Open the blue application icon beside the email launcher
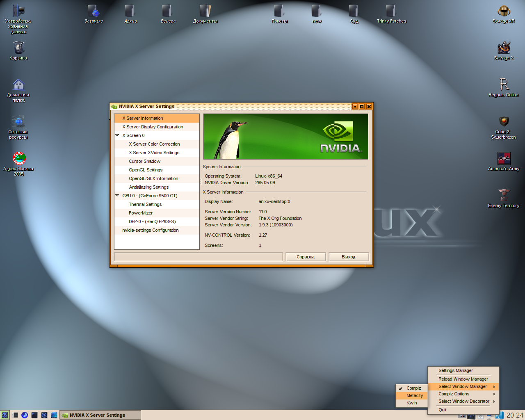Screen dimensions: 525x420 coord(54,415)
